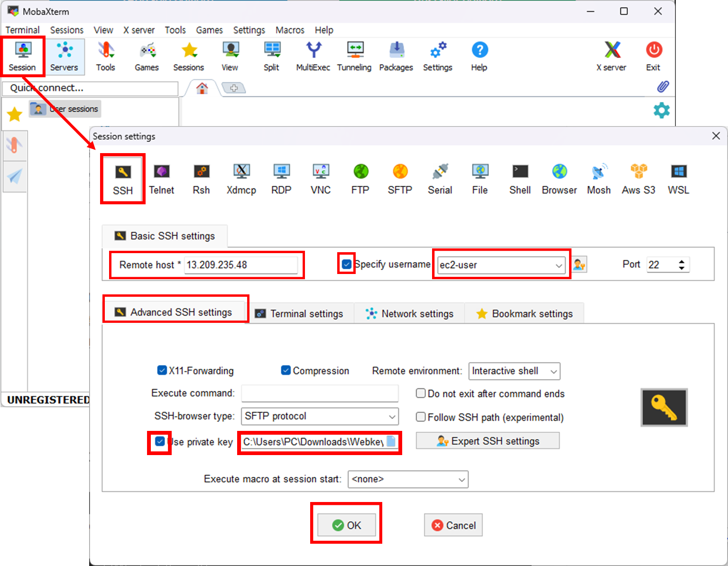Screen dimensions: 728x566
Task: Select Serial session type
Action: click(x=440, y=179)
